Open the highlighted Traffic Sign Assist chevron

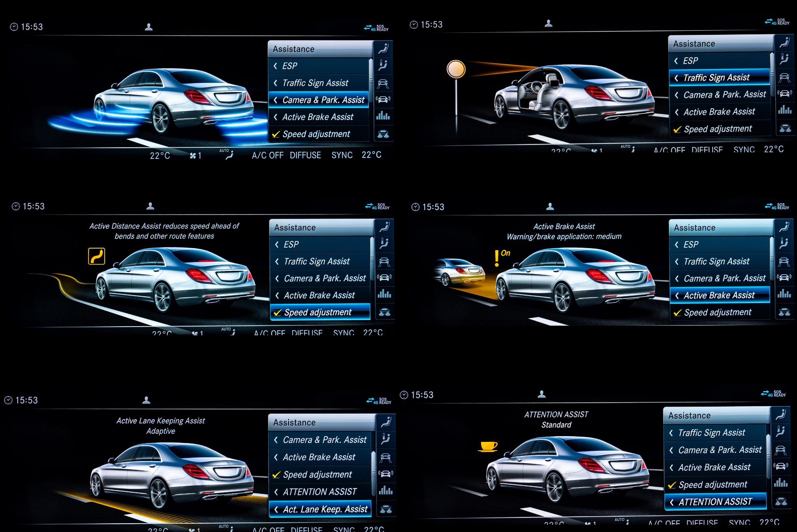coord(676,78)
